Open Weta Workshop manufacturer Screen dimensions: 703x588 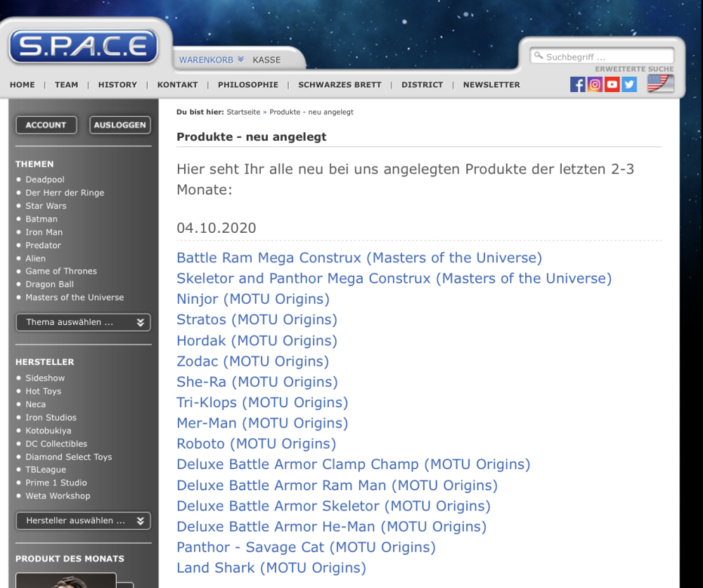point(58,496)
